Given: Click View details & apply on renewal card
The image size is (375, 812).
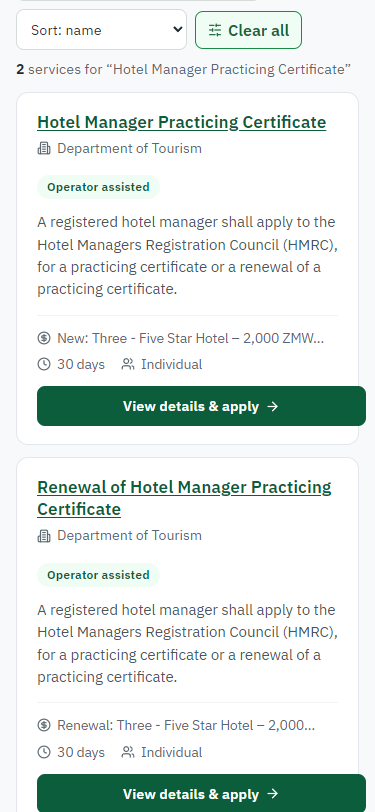Looking at the screenshot, I should coord(201,793).
